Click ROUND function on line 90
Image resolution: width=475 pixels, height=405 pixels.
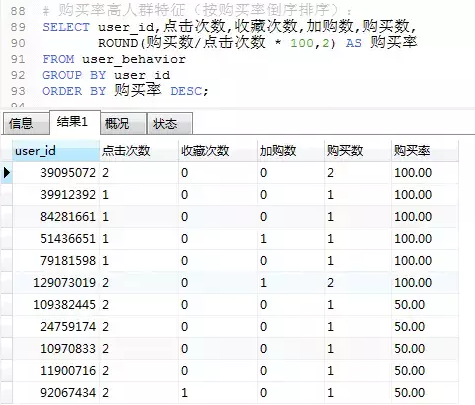tap(118, 43)
